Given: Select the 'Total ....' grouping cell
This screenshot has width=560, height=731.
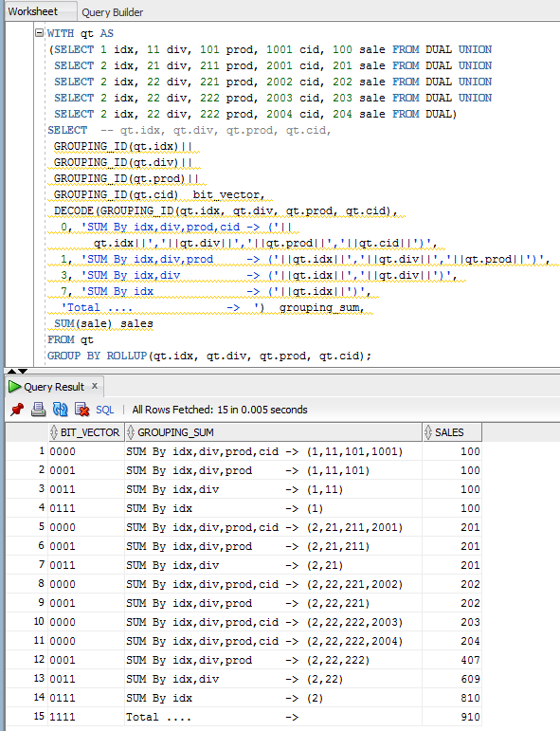Looking at the screenshot, I should coord(274,717).
